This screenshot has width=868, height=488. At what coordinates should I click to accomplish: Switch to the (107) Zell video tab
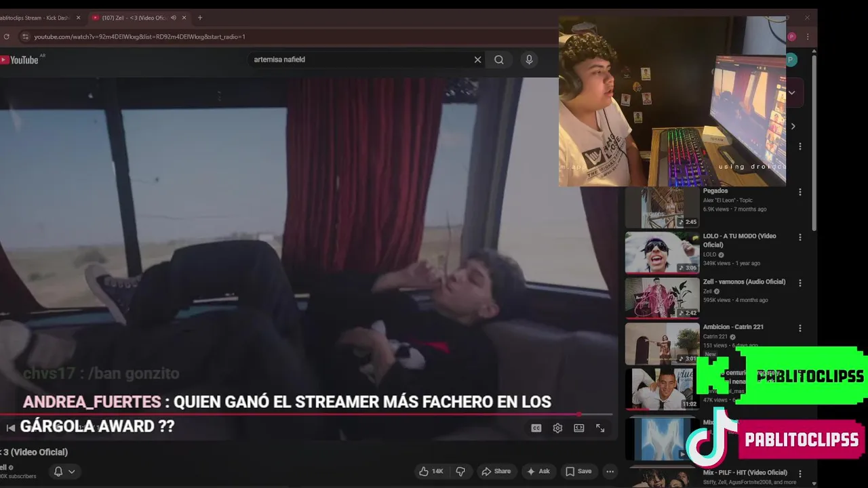click(x=134, y=18)
